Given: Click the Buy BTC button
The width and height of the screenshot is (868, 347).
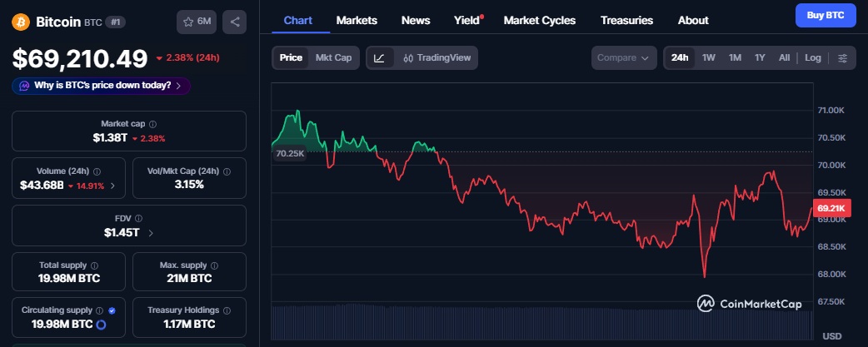Looking at the screenshot, I should (826, 15).
